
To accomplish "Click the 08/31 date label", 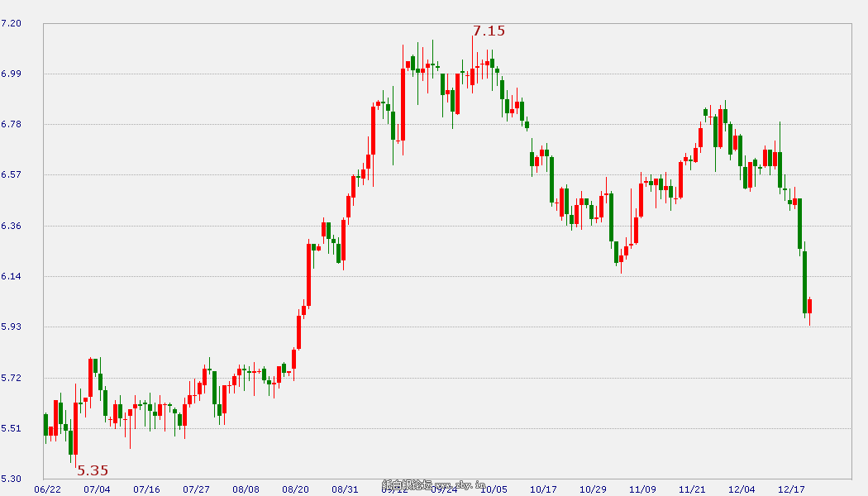I will point(345,489).
